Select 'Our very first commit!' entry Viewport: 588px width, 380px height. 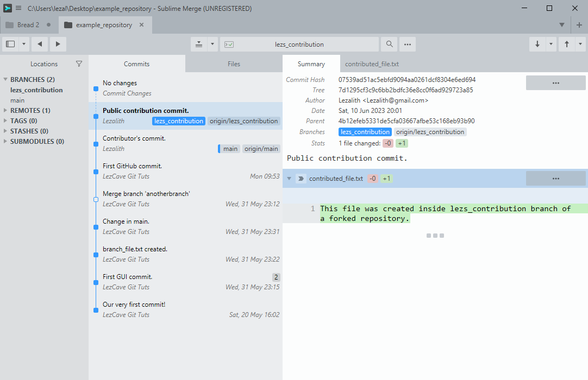pos(186,310)
